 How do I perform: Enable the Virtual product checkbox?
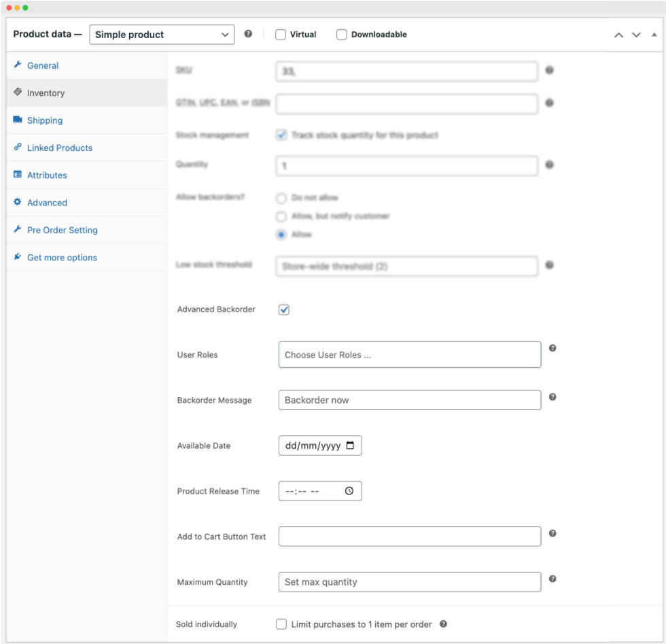pyautogui.click(x=281, y=35)
